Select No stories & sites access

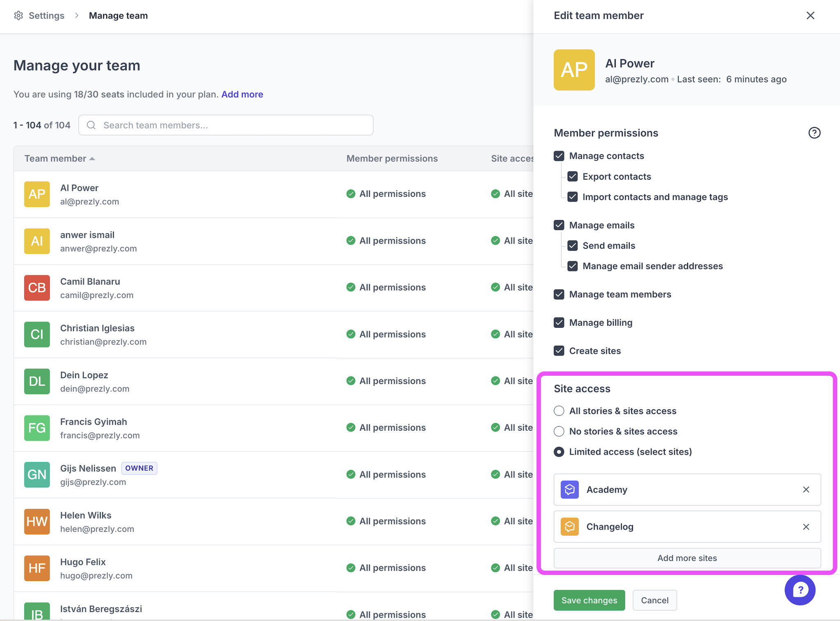point(559,432)
